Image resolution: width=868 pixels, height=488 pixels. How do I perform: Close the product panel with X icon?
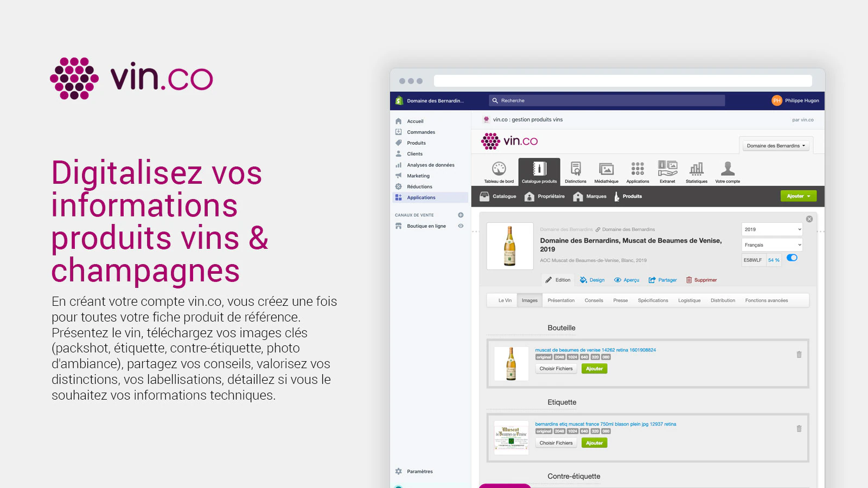coord(809,219)
